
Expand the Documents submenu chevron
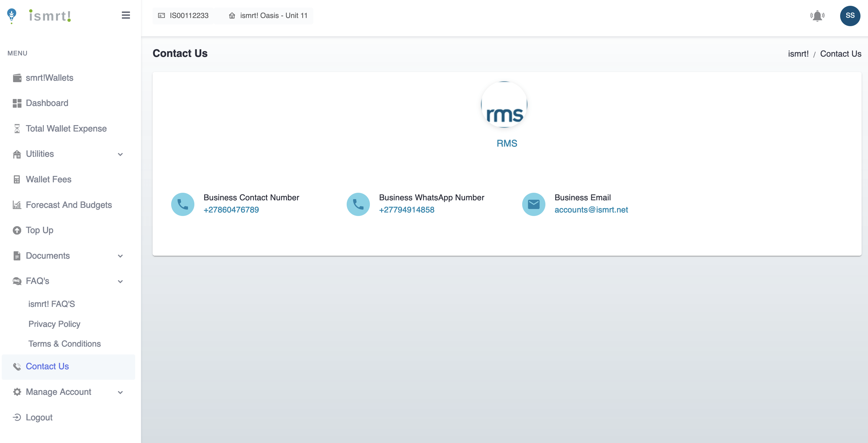click(x=120, y=256)
